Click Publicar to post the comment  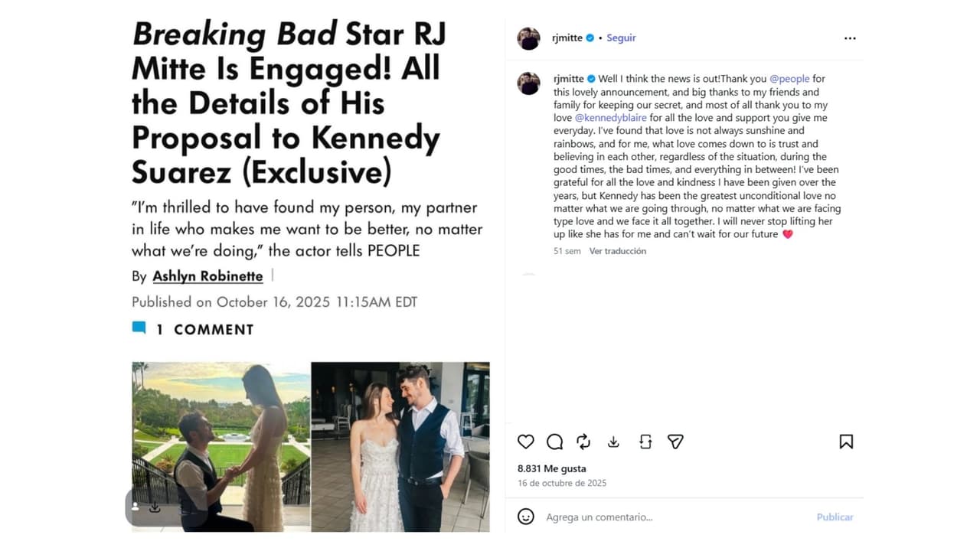pyautogui.click(x=835, y=517)
